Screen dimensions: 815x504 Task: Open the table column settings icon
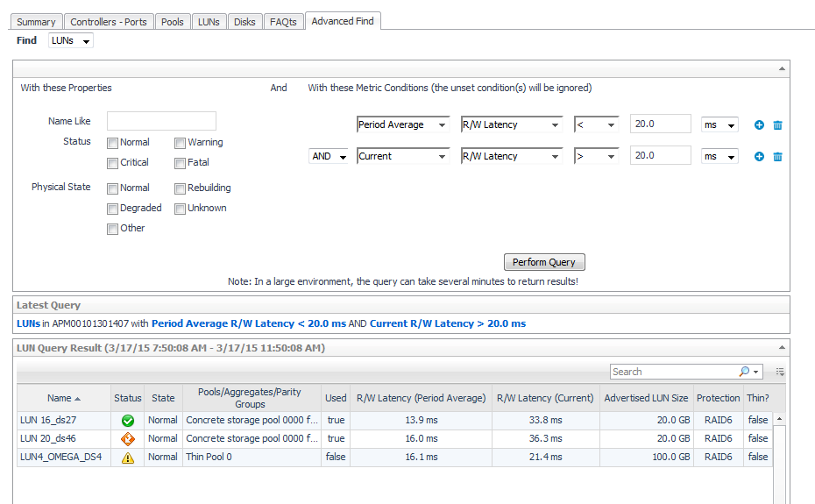point(780,372)
